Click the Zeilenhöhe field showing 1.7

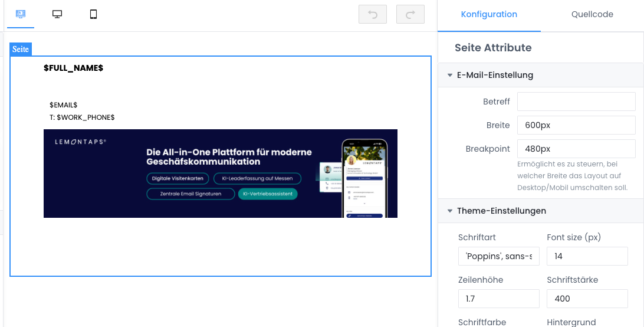(x=498, y=299)
